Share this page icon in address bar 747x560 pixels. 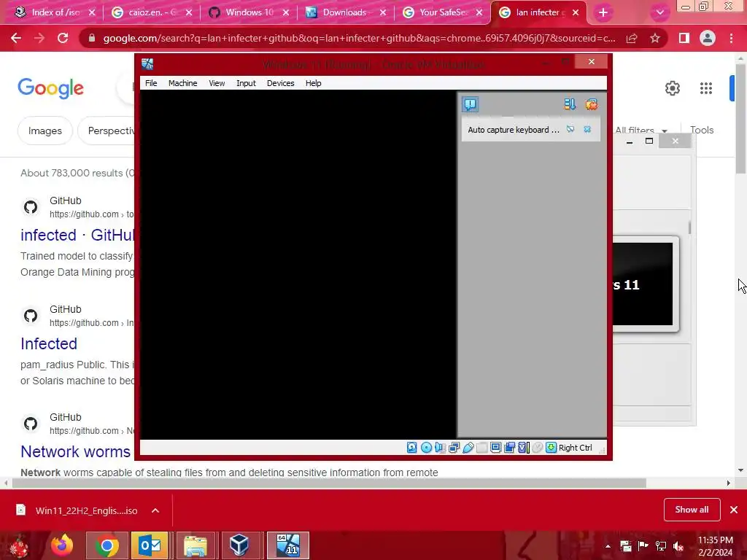(x=632, y=38)
